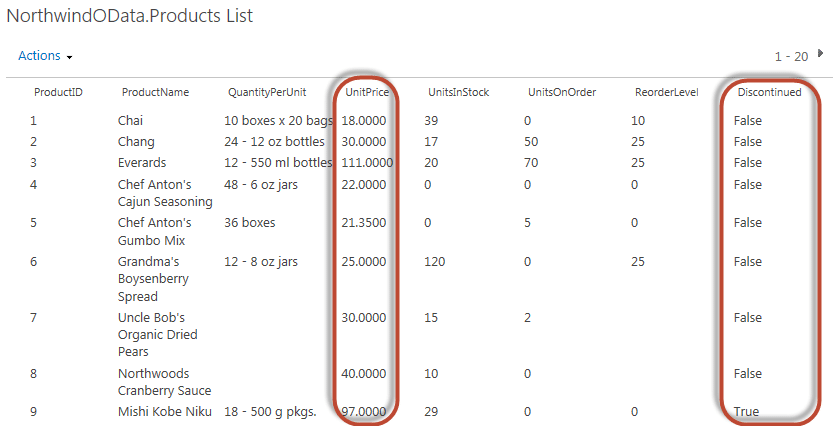Click Northwoods Cranberry Sauce product
This screenshot has height=426, width=833.
pyautogui.click(x=164, y=382)
